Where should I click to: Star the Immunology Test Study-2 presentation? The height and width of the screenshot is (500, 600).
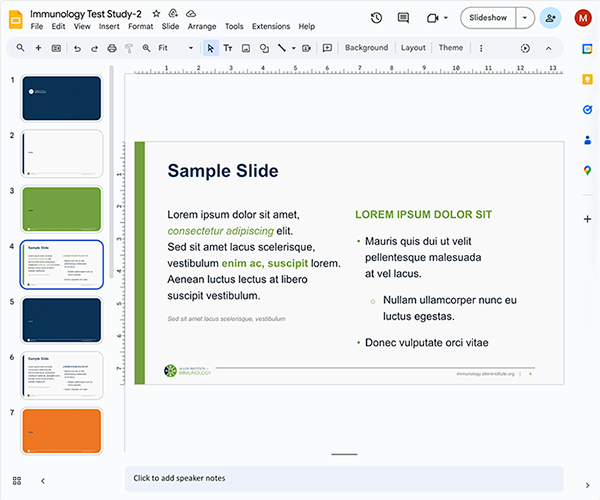point(156,13)
